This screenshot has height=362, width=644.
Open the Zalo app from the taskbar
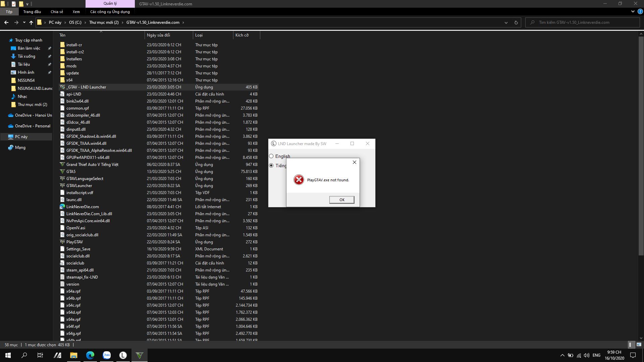pos(107,355)
